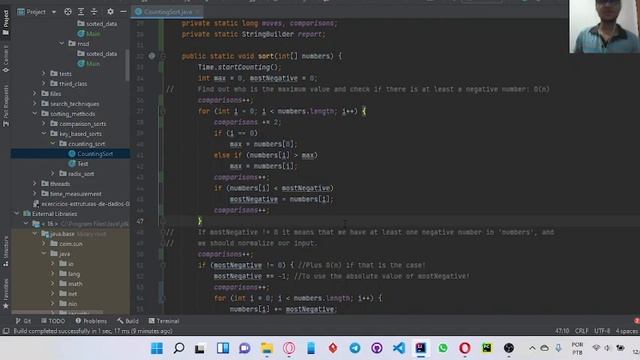Screen dimensions: 640x360
Task: Open Opera browser from the taskbar
Action: point(464,348)
